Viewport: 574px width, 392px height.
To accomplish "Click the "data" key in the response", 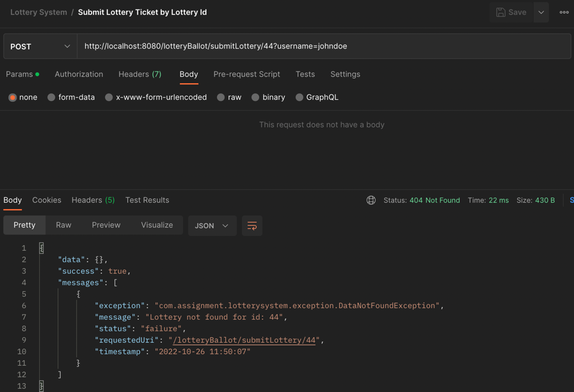I will 72,260.
